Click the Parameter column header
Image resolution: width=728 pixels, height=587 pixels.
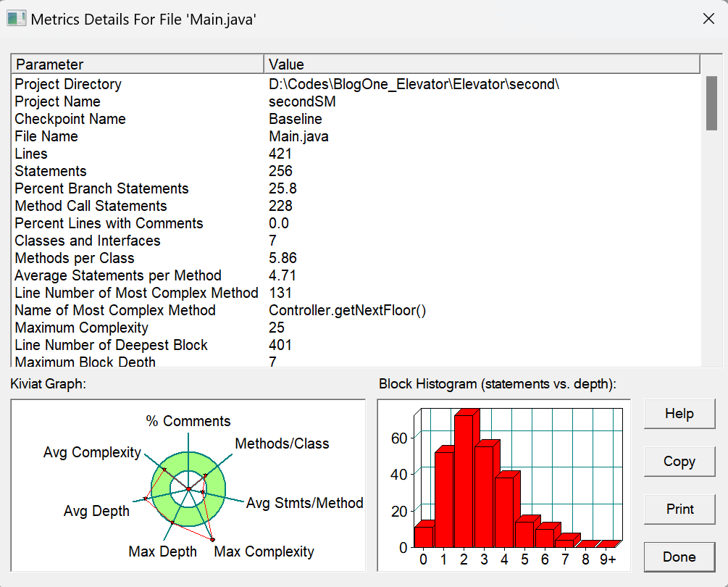138,64
